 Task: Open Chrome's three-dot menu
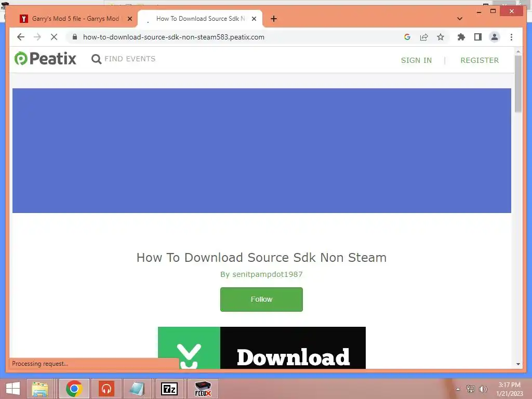[x=511, y=37]
